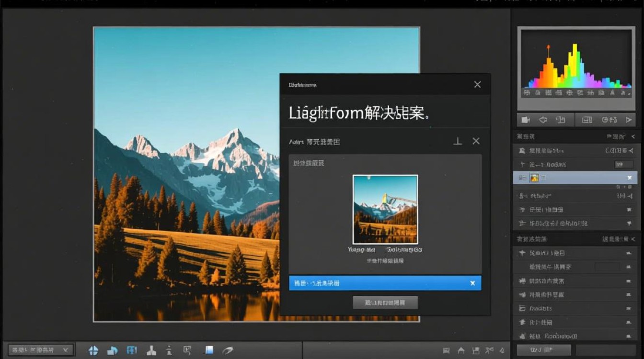This screenshot has width=644, height=359.
Task: Open the binoculars search tool in the toolbar
Action: click(x=132, y=349)
